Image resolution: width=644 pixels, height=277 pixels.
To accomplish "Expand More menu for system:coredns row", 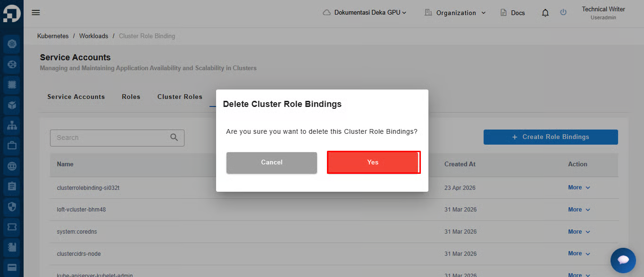I will point(579,231).
